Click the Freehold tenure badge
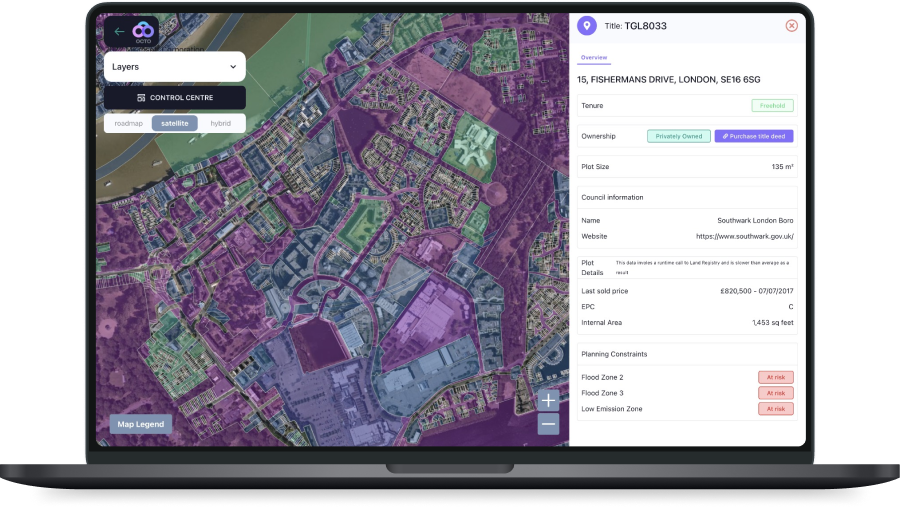The height and width of the screenshot is (508, 900). pyautogui.click(x=773, y=106)
